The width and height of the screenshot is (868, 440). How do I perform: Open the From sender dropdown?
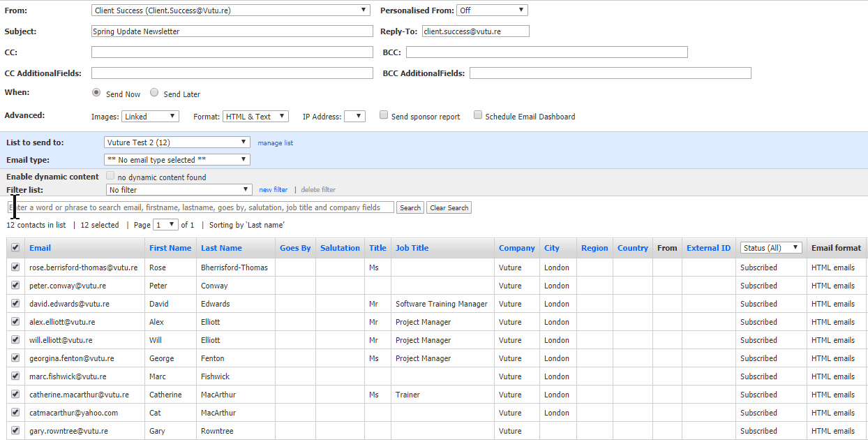(231, 10)
